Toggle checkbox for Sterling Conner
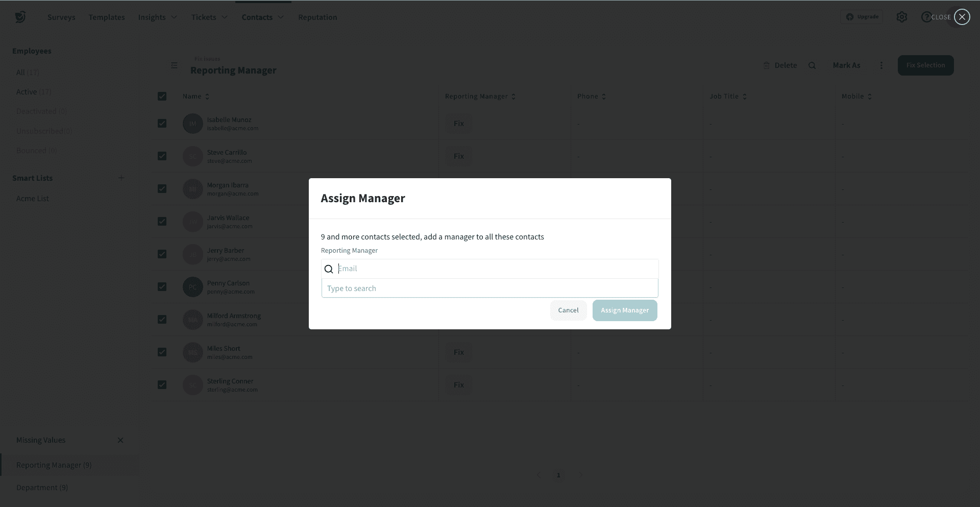This screenshot has height=507, width=980. pos(162,385)
